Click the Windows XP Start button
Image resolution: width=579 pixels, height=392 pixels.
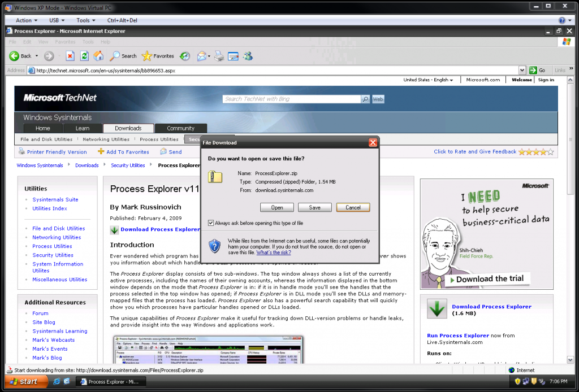click(23, 382)
